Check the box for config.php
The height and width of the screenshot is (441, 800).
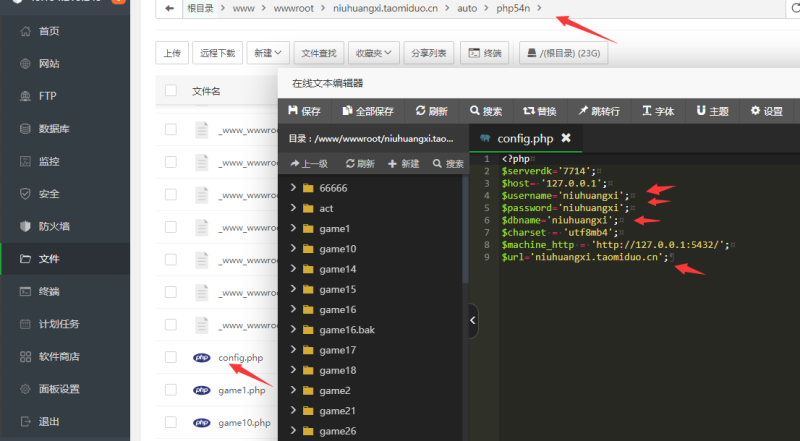[171, 357]
